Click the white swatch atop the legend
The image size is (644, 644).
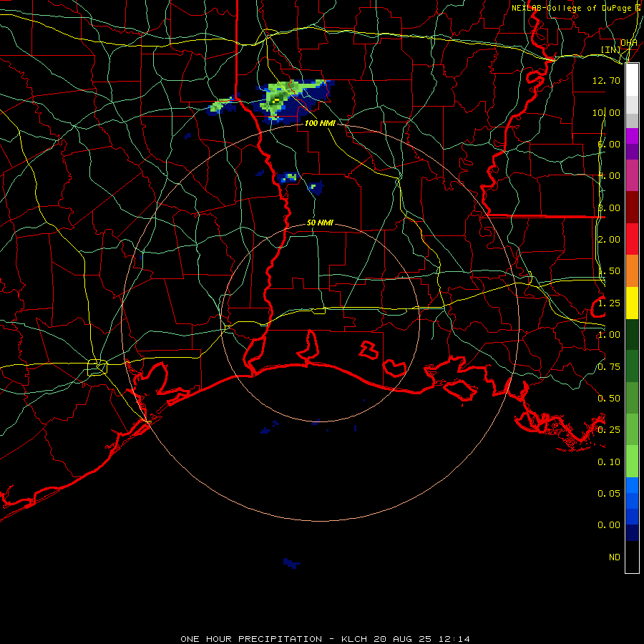tap(632, 79)
